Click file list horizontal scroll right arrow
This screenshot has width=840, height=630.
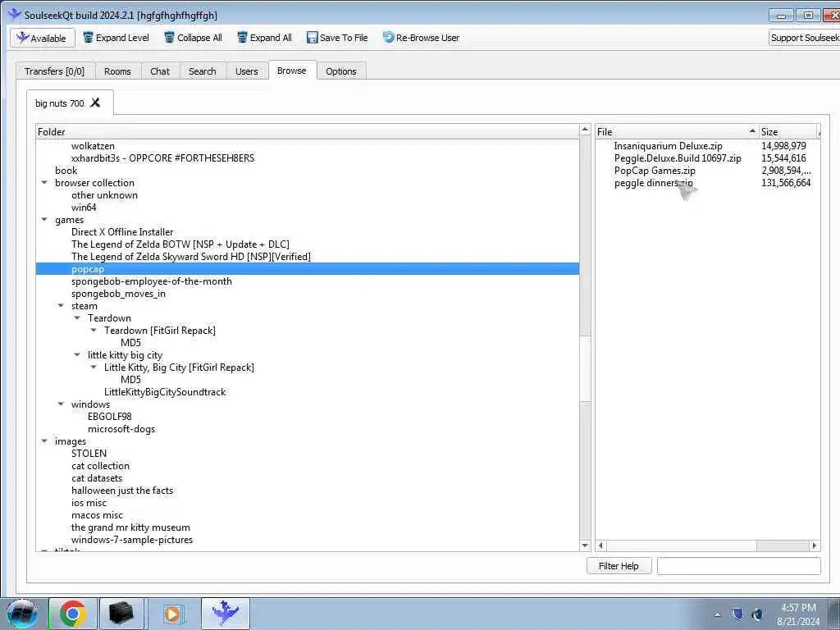(x=815, y=546)
